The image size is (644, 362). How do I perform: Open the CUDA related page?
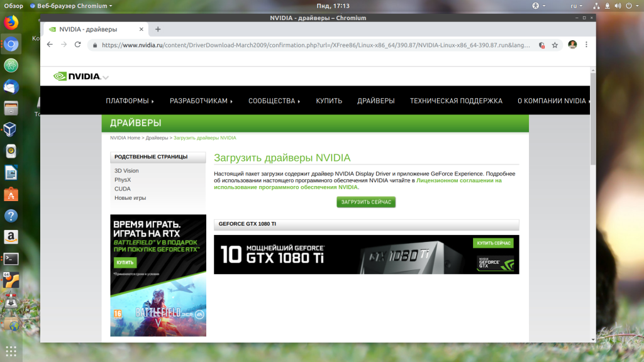[123, 189]
